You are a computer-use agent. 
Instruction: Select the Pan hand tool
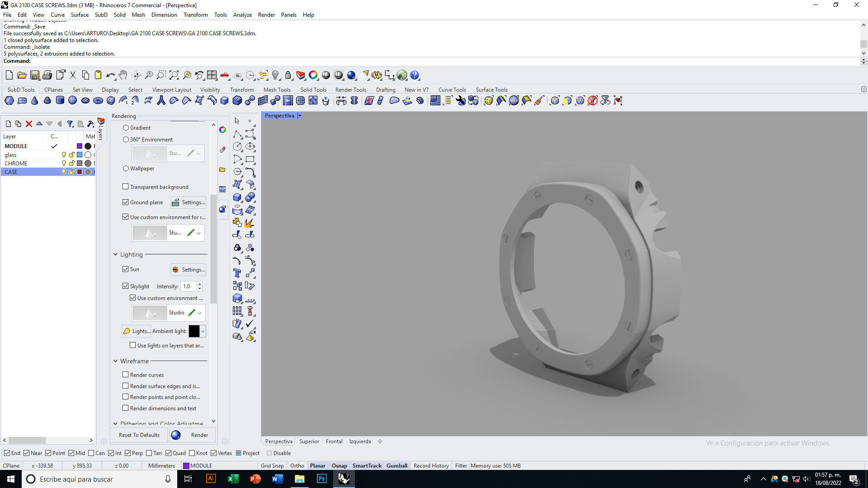point(123,75)
